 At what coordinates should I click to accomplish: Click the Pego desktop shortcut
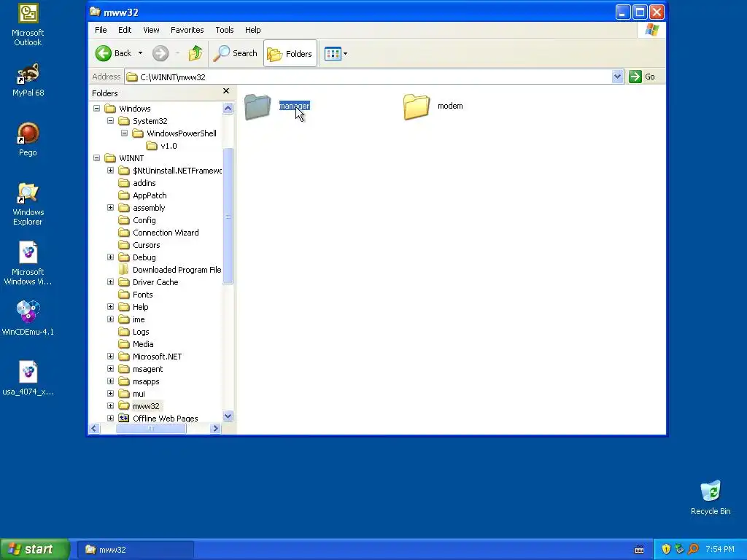[28, 139]
